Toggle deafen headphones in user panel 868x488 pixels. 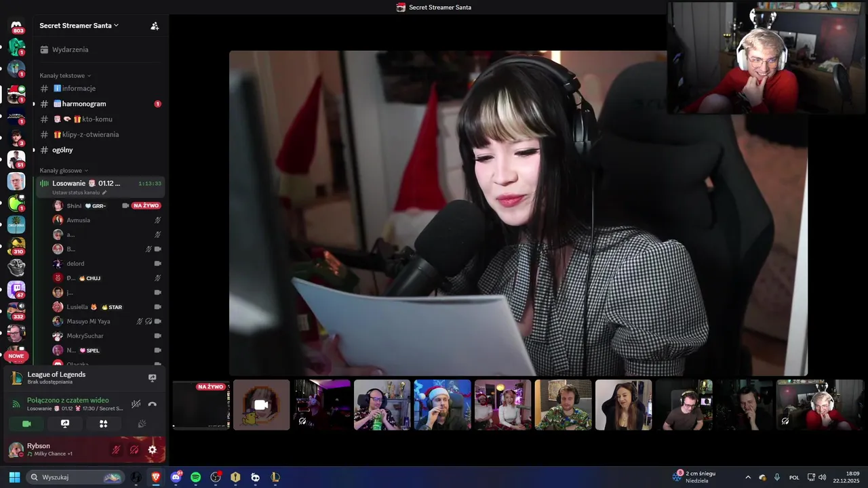point(134,449)
